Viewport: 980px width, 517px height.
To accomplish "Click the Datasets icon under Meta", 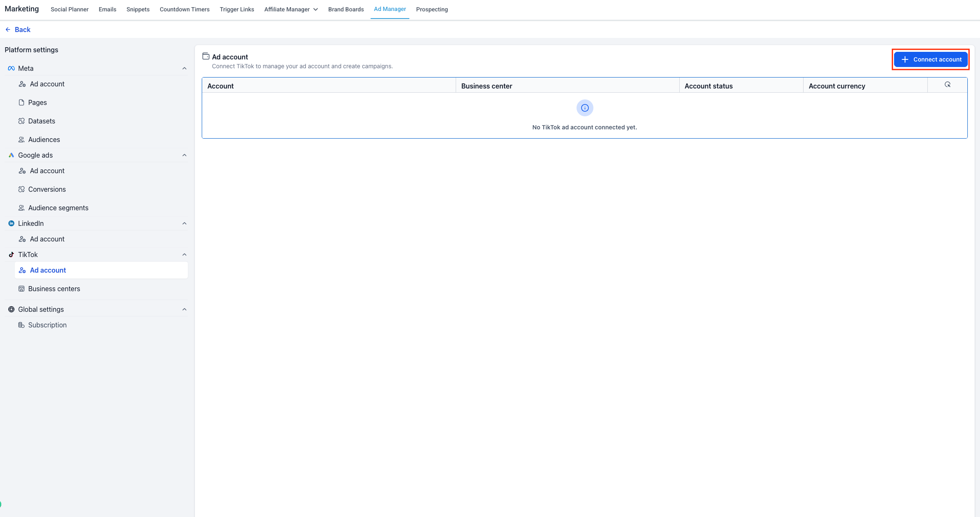I will click(x=21, y=121).
